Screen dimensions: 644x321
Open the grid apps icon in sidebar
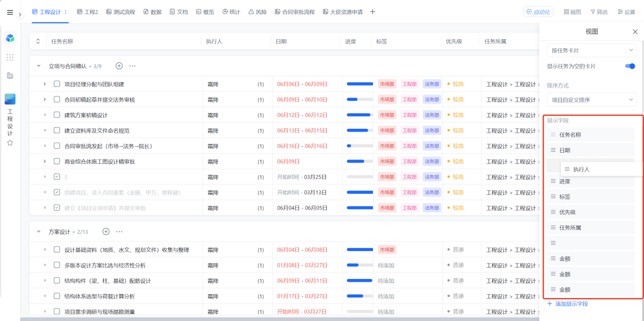10,57
